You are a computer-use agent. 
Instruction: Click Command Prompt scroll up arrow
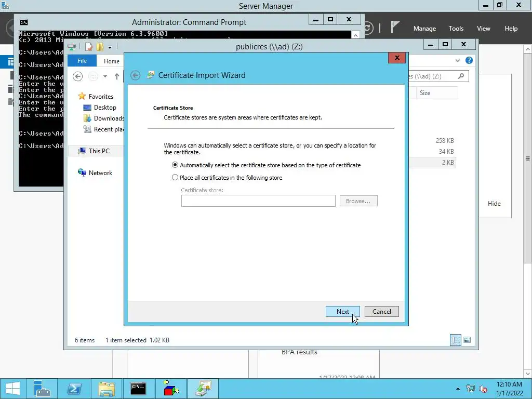(x=355, y=35)
